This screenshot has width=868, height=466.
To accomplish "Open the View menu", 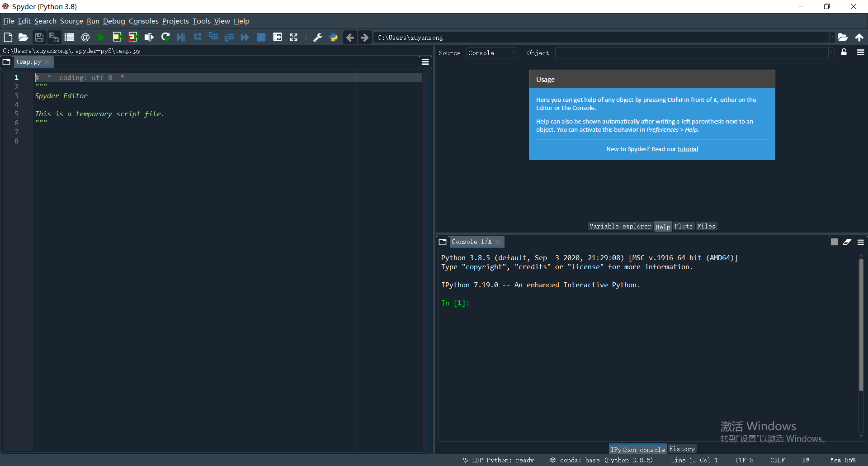I will [x=222, y=21].
